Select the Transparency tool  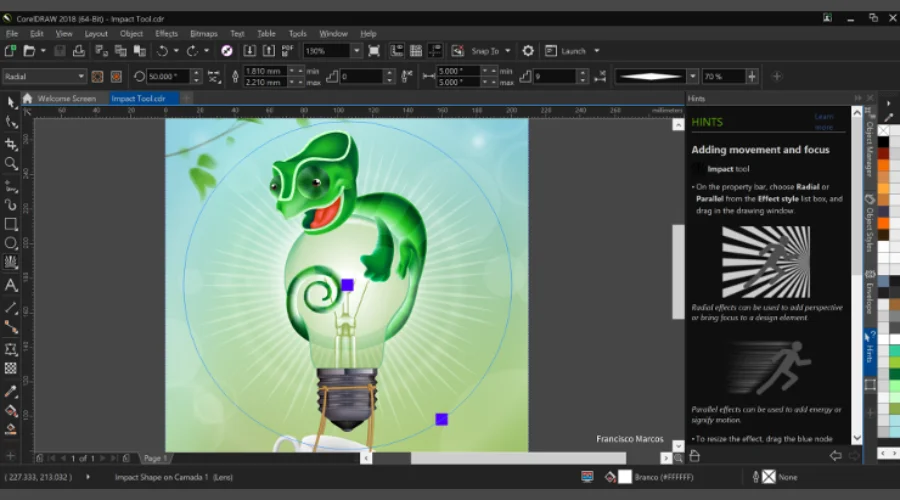click(11, 369)
